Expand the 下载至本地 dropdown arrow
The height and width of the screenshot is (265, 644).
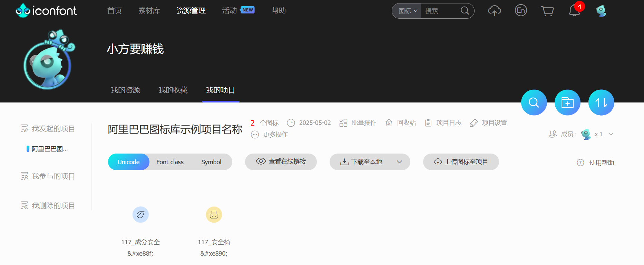click(400, 162)
